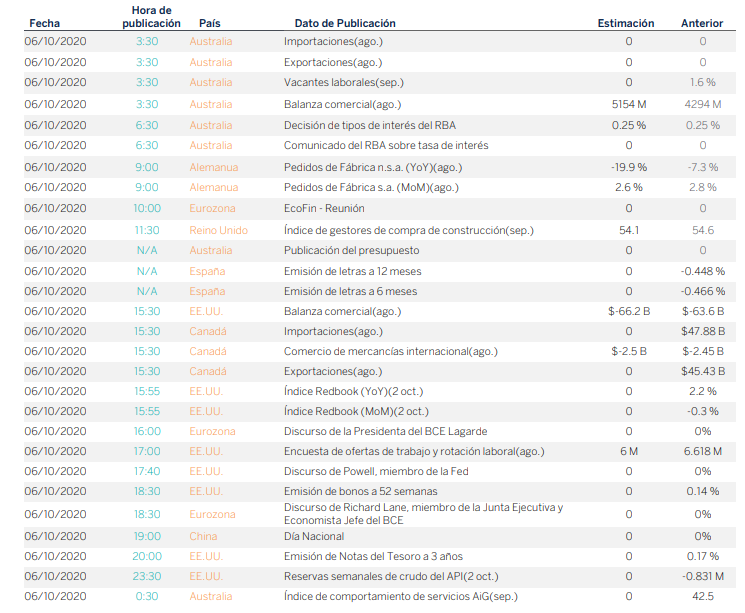Open Discurso de Powell, miembro de la Fed
This screenshot has height=613, width=745.
click(377, 471)
